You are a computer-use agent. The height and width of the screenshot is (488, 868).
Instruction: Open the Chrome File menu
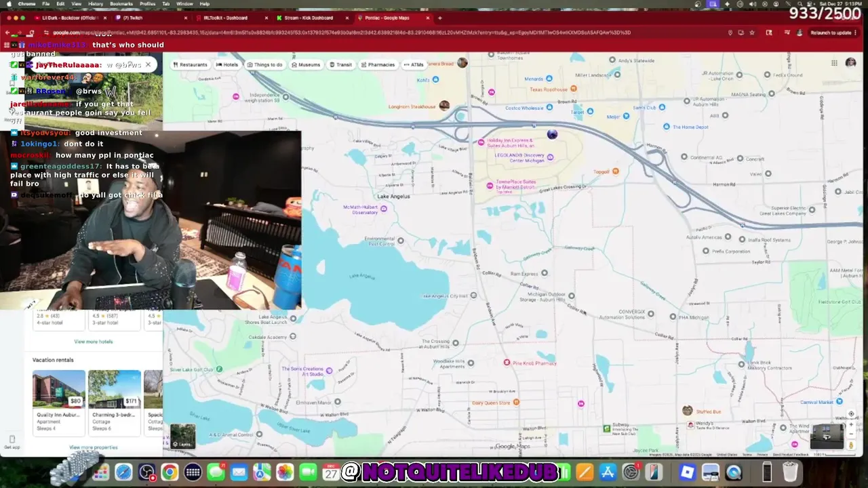coord(46,4)
